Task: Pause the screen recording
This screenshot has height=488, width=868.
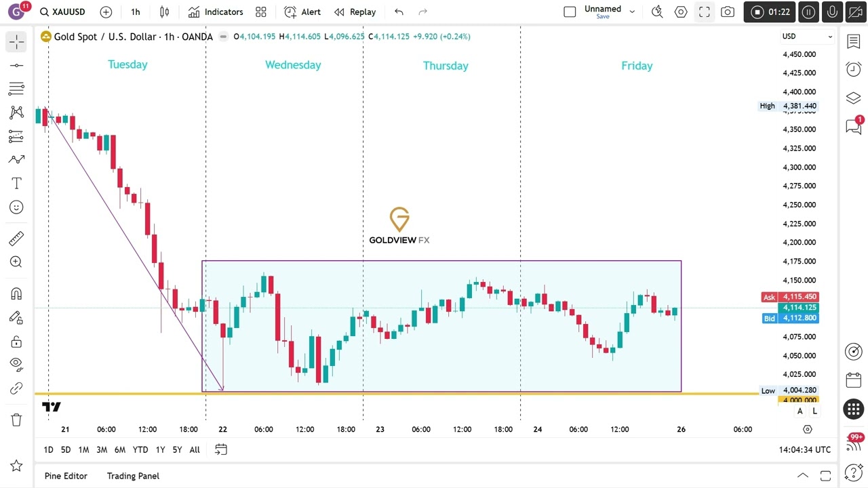Action: click(x=808, y=12)
